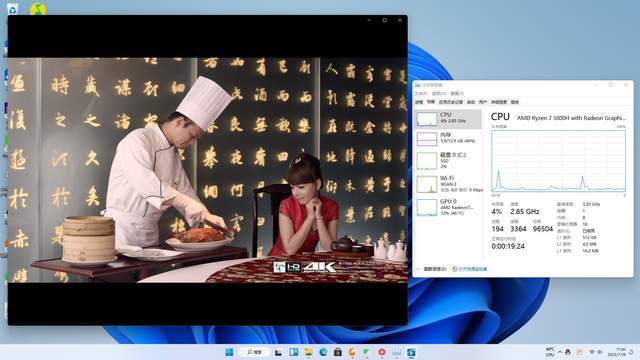Switch to 性能 Performance tab
This screenshot has width=640, height=360.
(x=431, y=102)
